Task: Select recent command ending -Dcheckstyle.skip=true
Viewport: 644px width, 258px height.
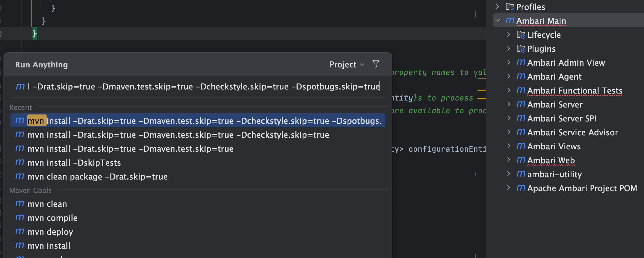Action: pos(198,135)
